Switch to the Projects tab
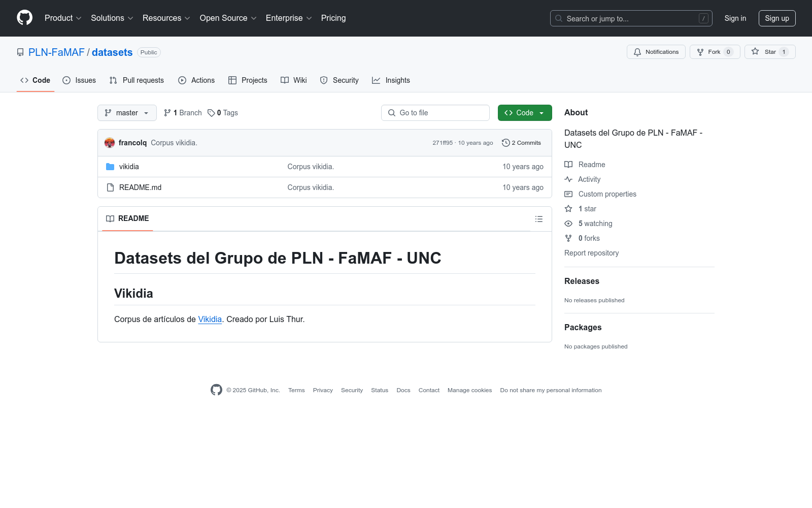Image resolution: width=812 pixels, height=508 pixels. pyautogui.click(x=248, y=80)
